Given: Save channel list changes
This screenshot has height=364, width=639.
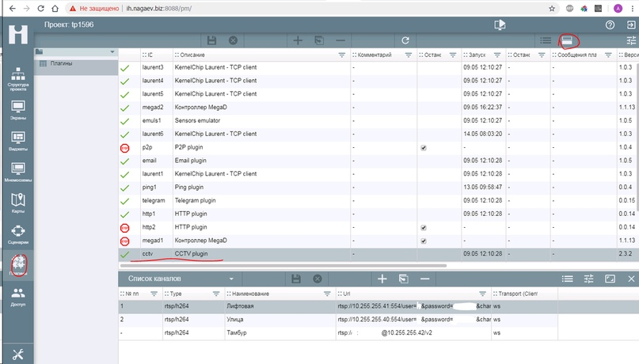Looking at the screenshot, I should click(296, 279).
